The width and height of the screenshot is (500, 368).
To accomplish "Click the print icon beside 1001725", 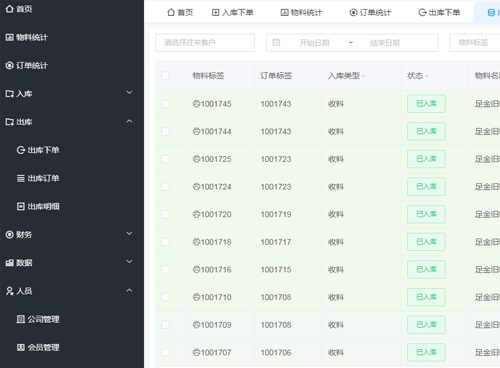I will pos(196,159).
